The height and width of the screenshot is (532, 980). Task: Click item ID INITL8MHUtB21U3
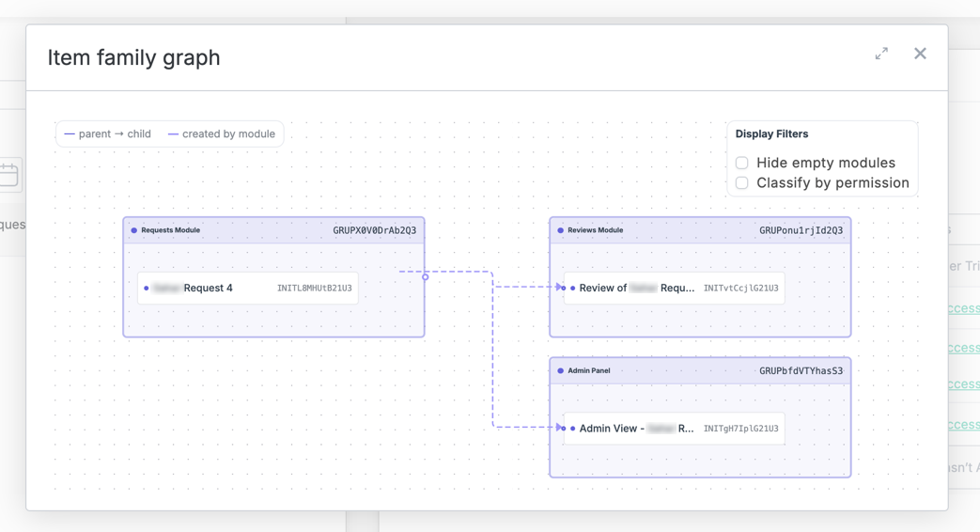[x=315, y=289]
